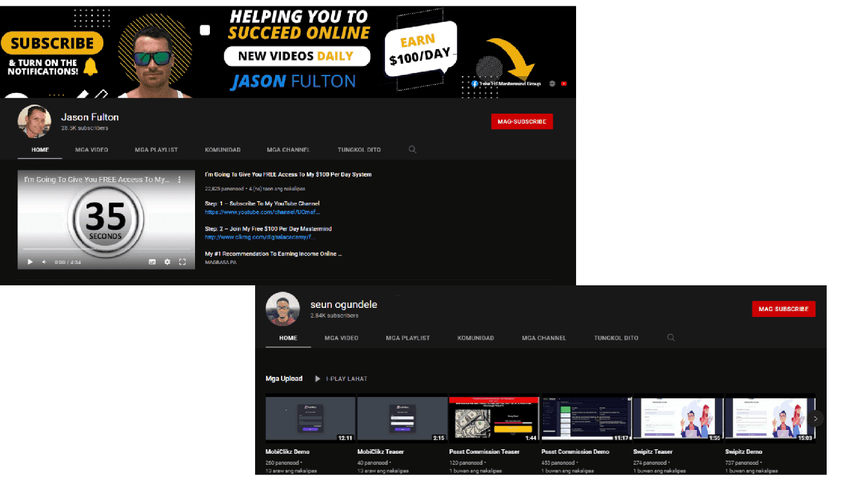Click the YouTube icon in banner
This screenshot has width=868, height=488.
(x=564, y=83)
